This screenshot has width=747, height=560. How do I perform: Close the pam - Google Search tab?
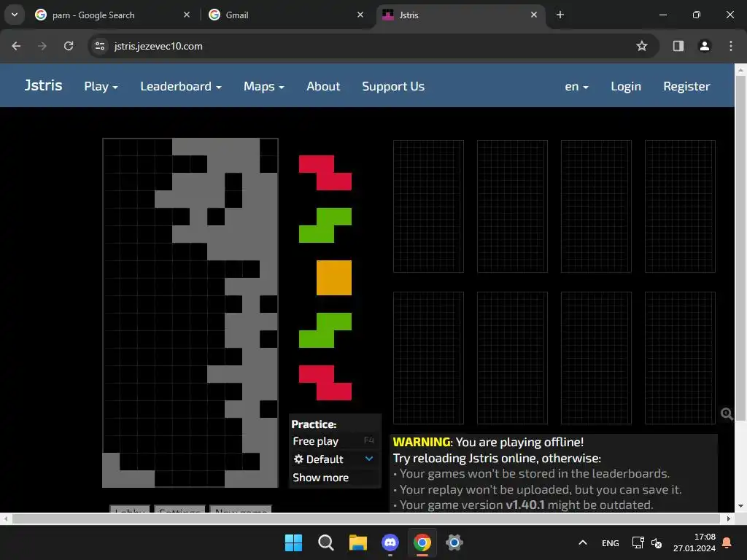coord(187,15)
